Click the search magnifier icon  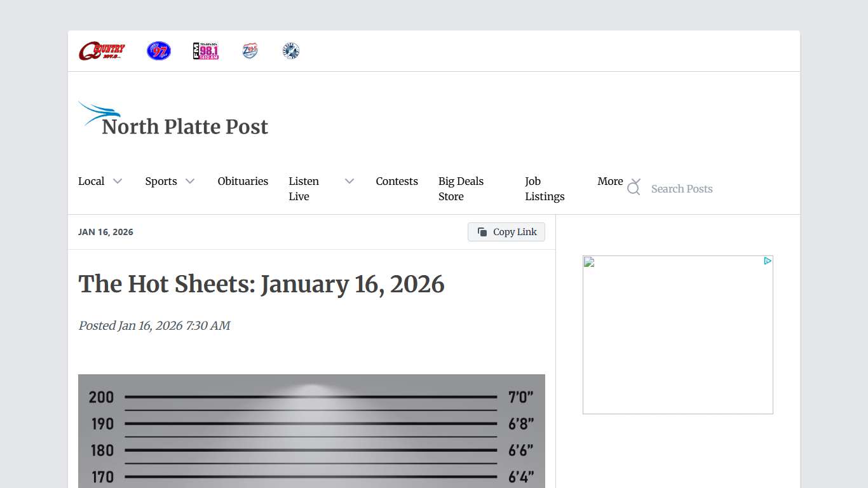634,187
